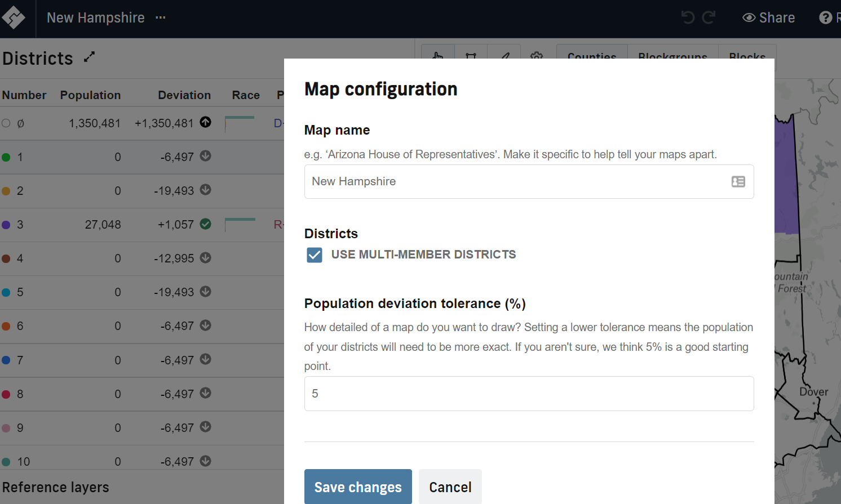Screen dimensions: 841x504
Task: Open the help question mark icon
Action: 825,17
